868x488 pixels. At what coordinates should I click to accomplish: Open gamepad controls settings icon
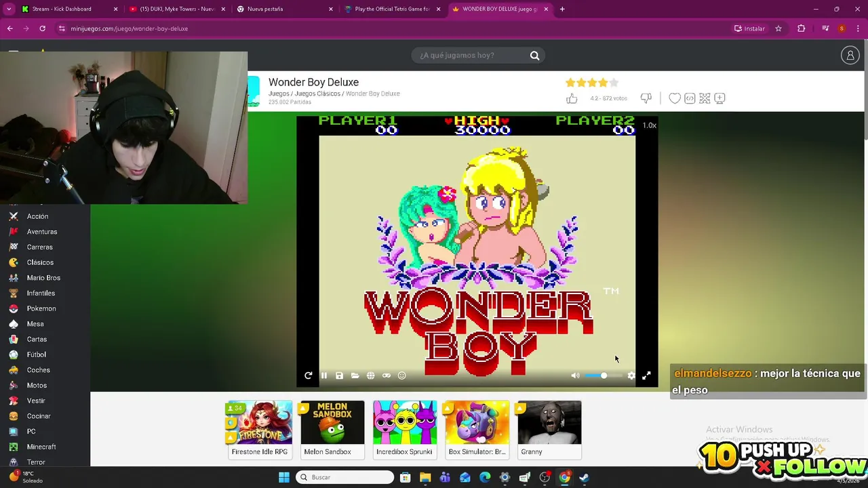[386, 375]
